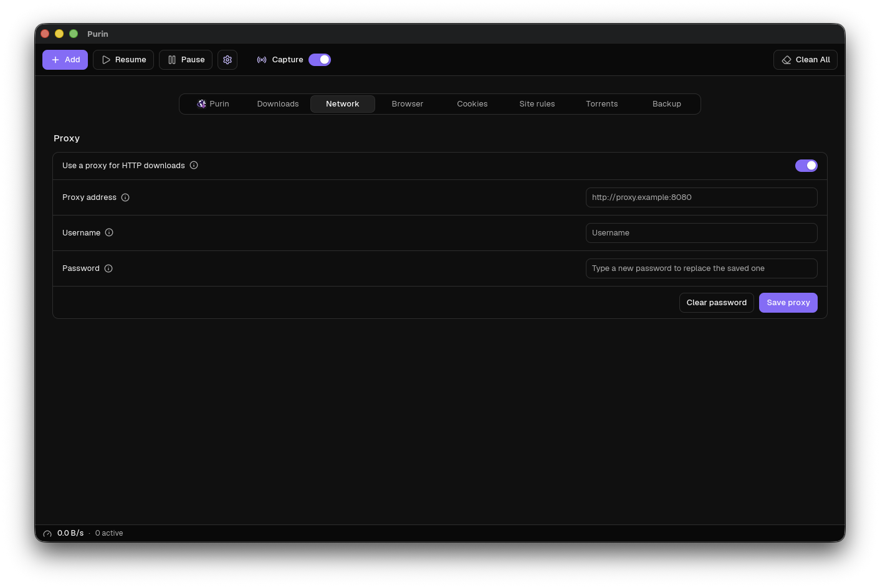Click info icon beside Password label
The width and height of the screenshot is (880, 588).
(x=108, y=268)
